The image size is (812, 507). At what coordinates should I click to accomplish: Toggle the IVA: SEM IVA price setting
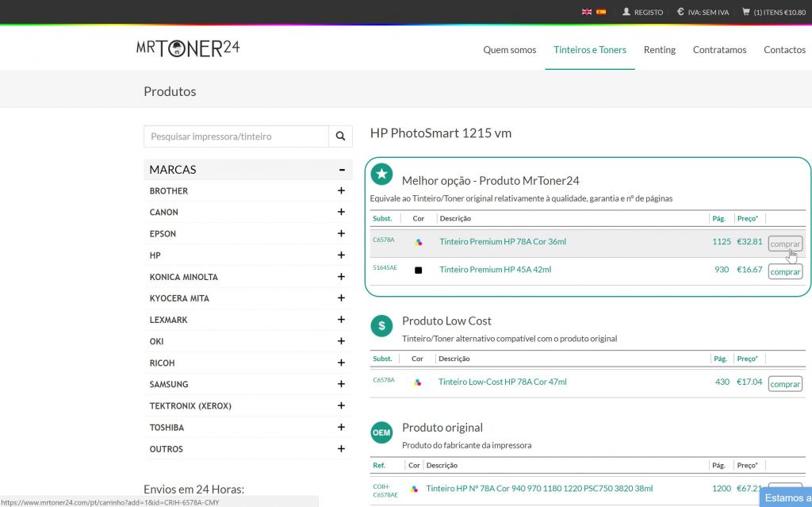[x=703, y=12]
